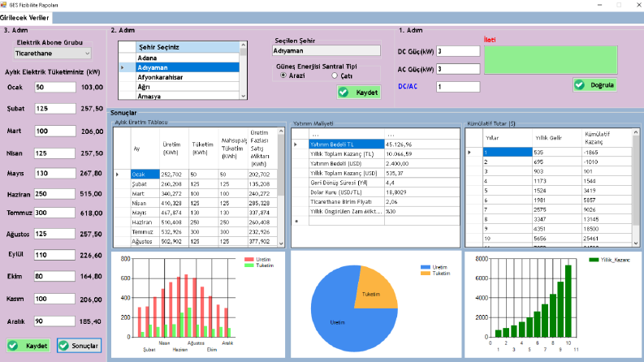Click the city list scroll up arrow

tap(243, 45)
